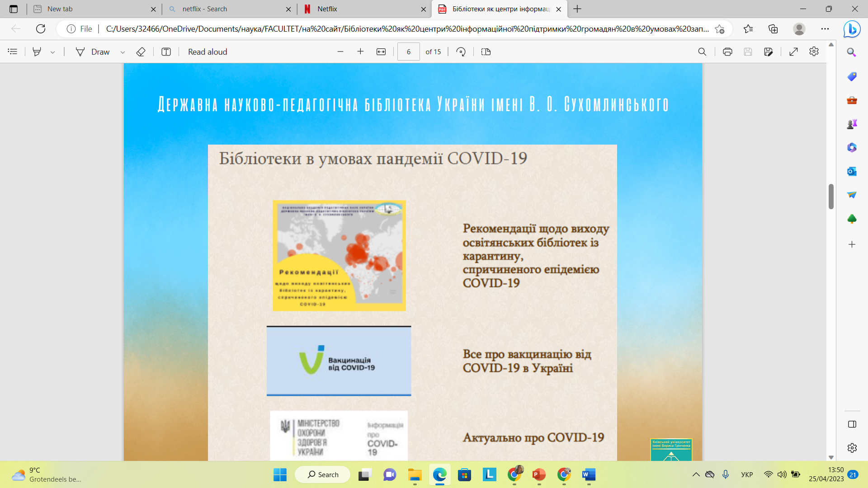868x488 pixels.
Task: Click the Read aloud button
Action: (208, 52)
